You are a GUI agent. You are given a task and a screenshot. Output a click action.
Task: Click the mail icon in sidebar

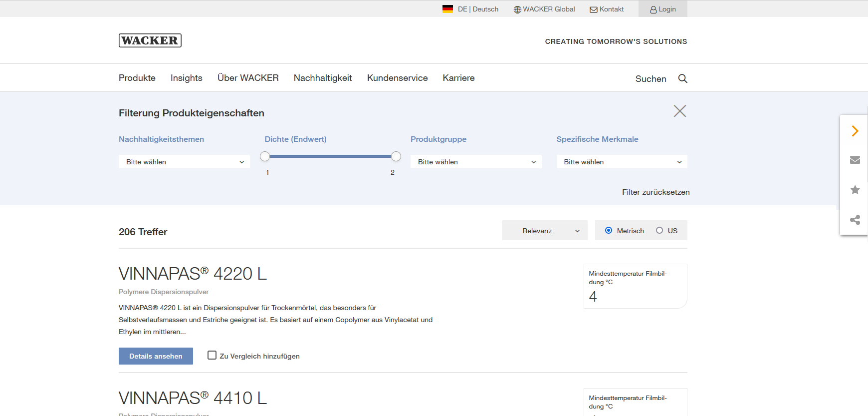pyautogui.click(x=855, y=160)
